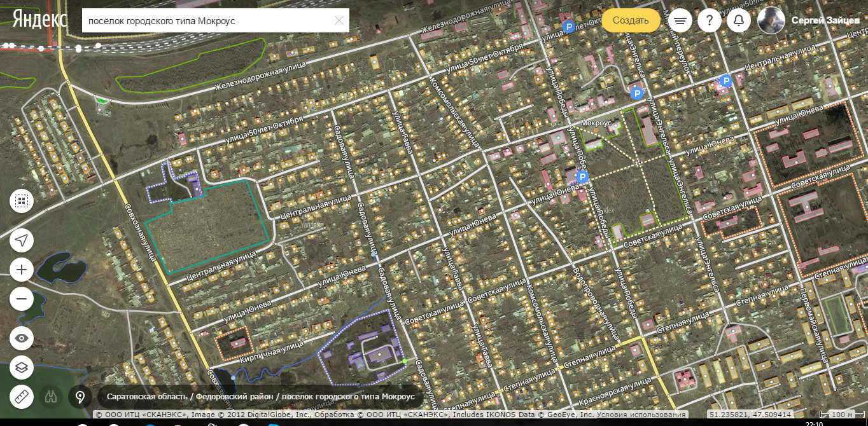Clear the search field with X icon
This screenshot has width=868, height=426.
339,21
